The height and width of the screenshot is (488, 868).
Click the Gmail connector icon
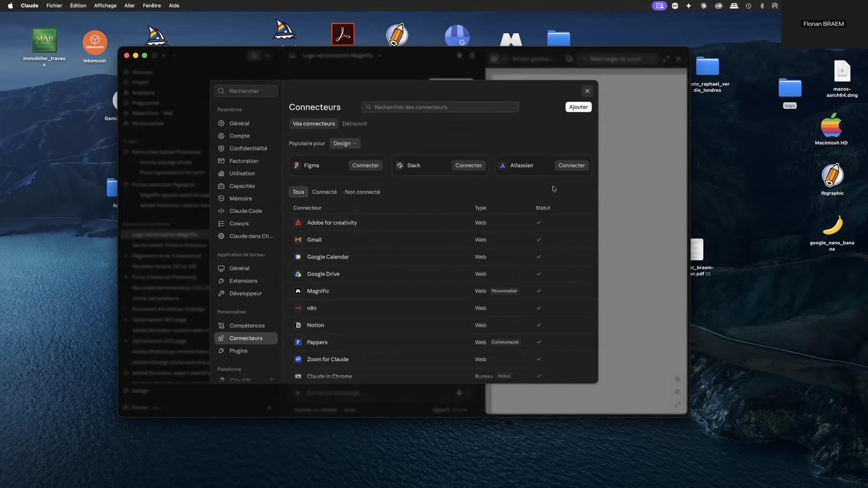tap(298, 240)
